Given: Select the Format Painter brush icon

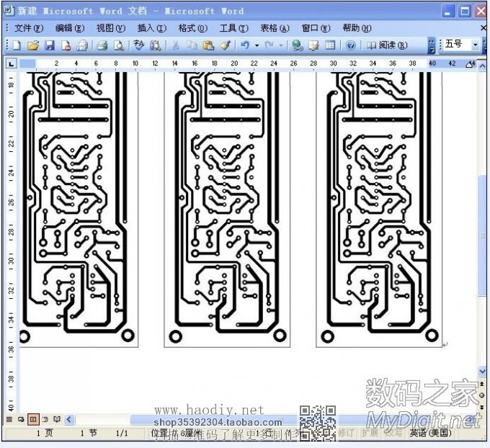Looking at the screenshot, I should point(225,45).
